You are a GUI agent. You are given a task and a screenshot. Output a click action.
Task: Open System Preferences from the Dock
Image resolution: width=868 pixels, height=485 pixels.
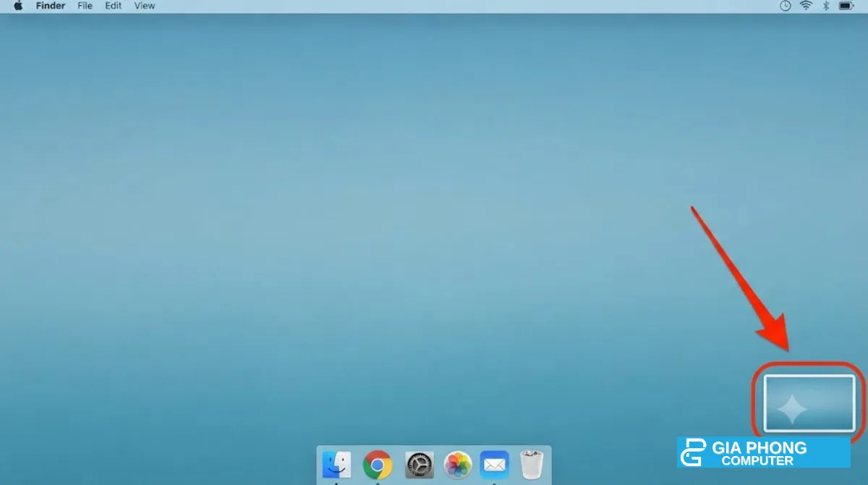click(x=419, y=465)
